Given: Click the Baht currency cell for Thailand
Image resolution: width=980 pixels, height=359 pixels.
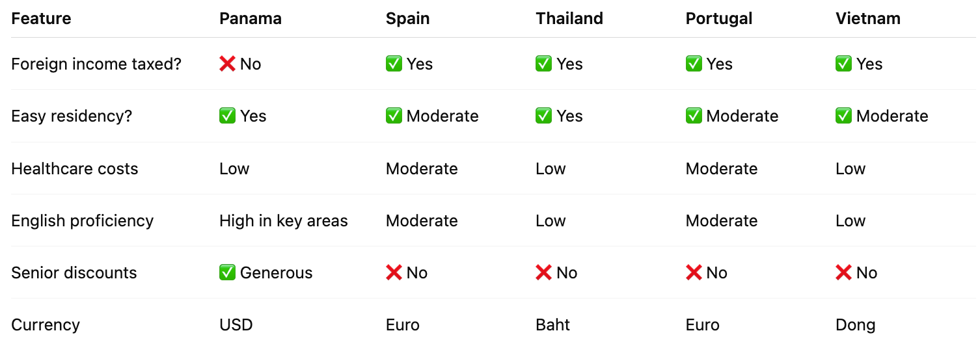Looking at the screenshot, I should (553, 325).
